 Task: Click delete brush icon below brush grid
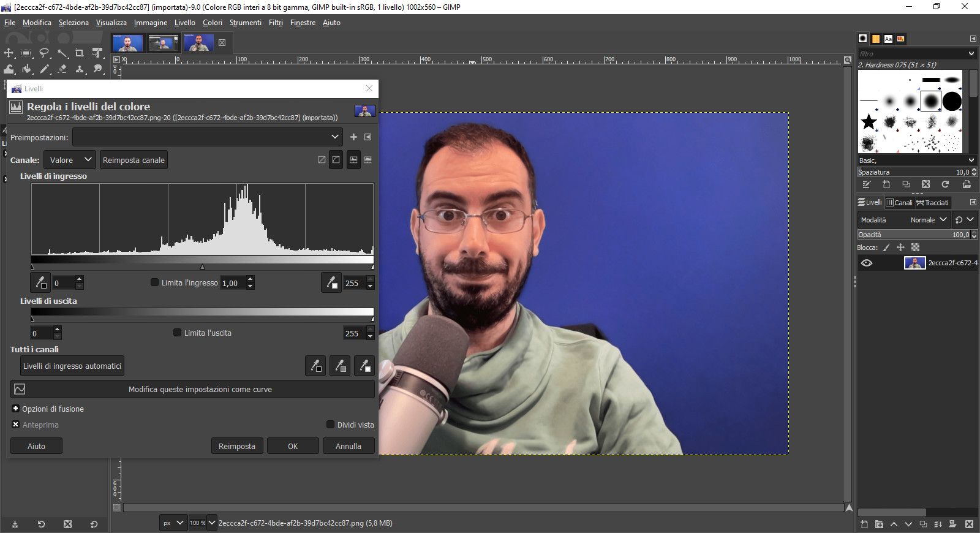coord(925,184)
